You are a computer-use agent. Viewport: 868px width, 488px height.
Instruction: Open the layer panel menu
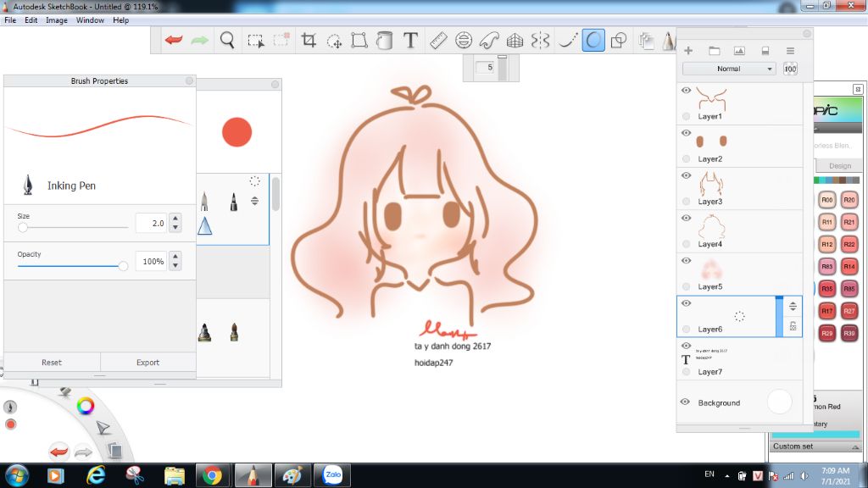tap(790, 51)
